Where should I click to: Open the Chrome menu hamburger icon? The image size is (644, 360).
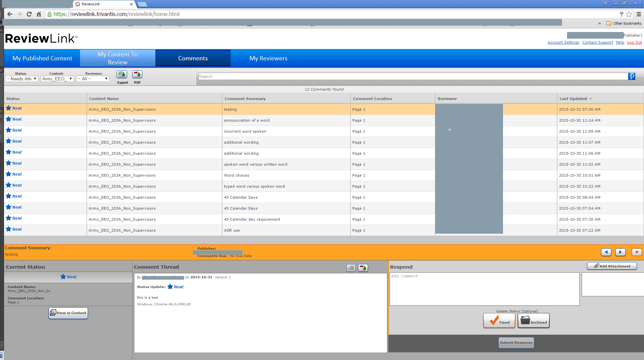(639, 14)
